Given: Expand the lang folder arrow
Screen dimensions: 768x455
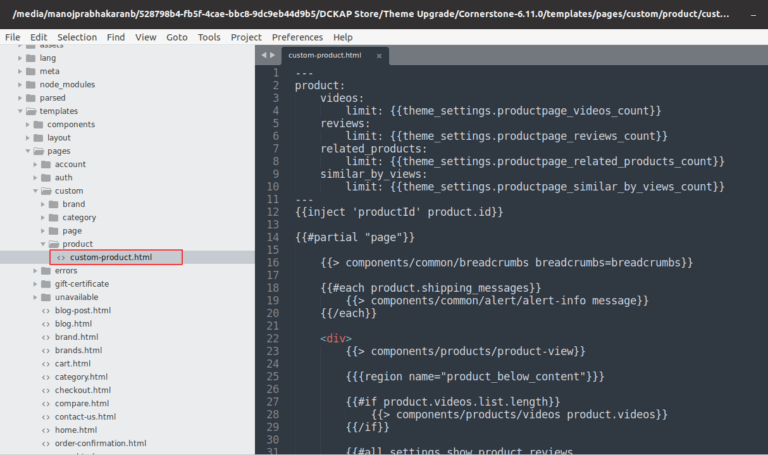Looking at the screenshot, I should click(x=20, y=58).
